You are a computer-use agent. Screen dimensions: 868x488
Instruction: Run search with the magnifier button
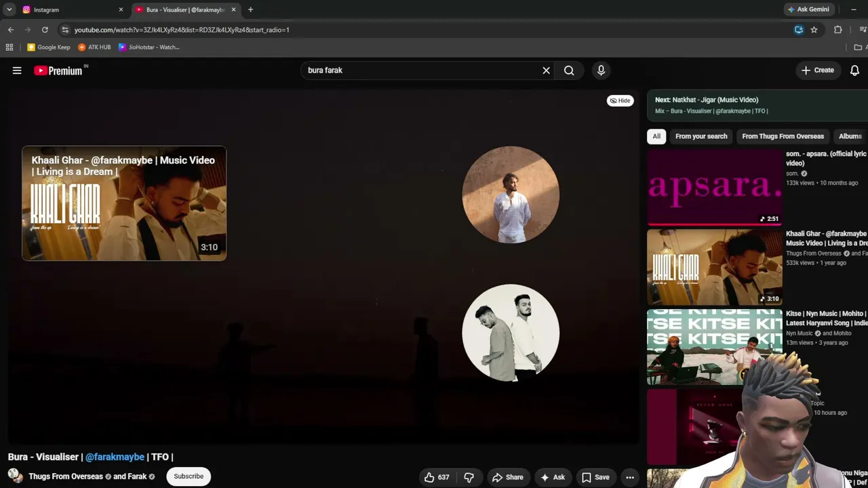(569, 70)
